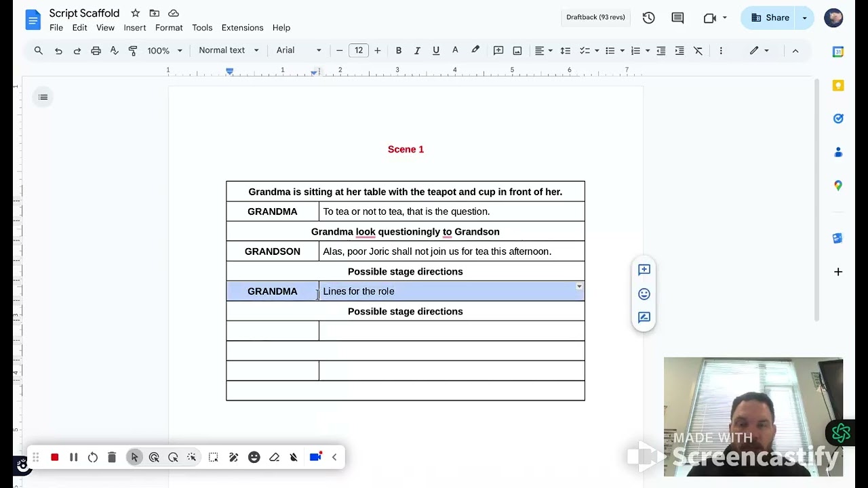The width and height of the screenshot is (868, 488).
Task: Open the more toolbar options menu
Action: point(721,51)
